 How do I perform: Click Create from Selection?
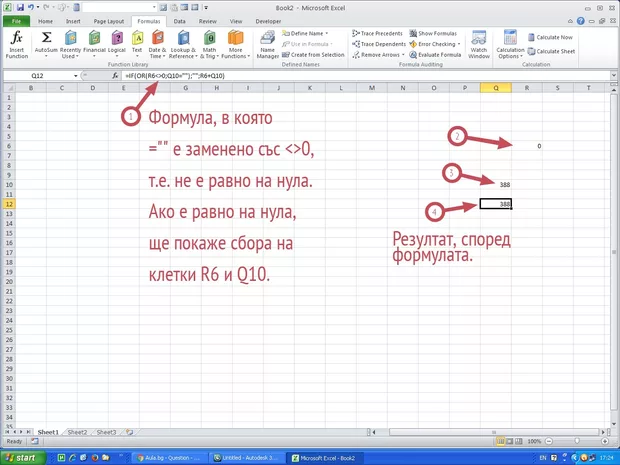[313, 55]
